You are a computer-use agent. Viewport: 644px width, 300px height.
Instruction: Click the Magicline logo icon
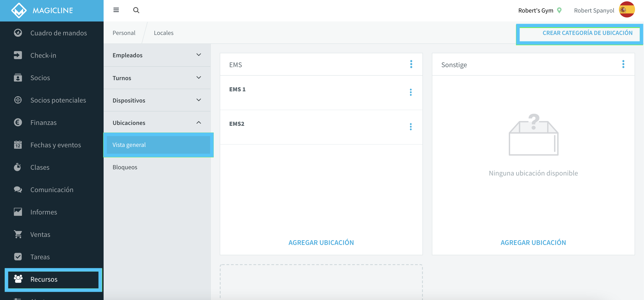tap(19, 10)
